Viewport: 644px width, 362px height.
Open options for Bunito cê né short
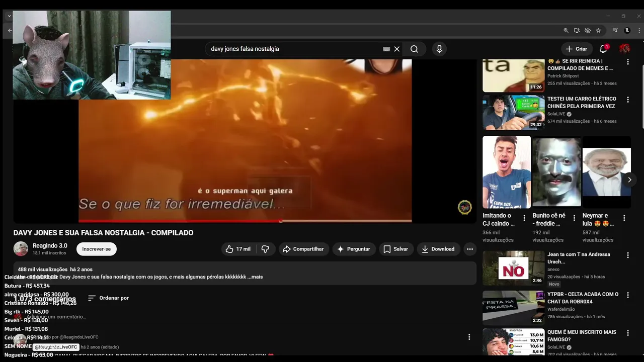pyautogui.click(x=574, y=218)
